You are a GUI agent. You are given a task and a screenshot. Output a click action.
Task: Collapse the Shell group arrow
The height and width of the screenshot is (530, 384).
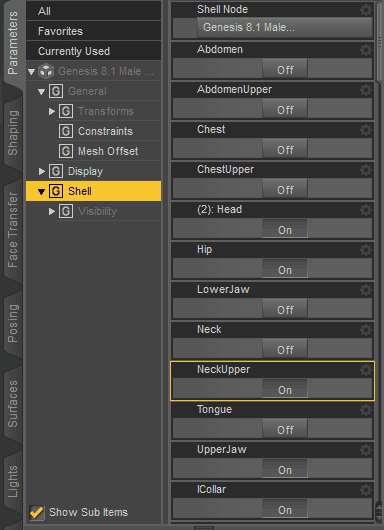coord(41,192)
